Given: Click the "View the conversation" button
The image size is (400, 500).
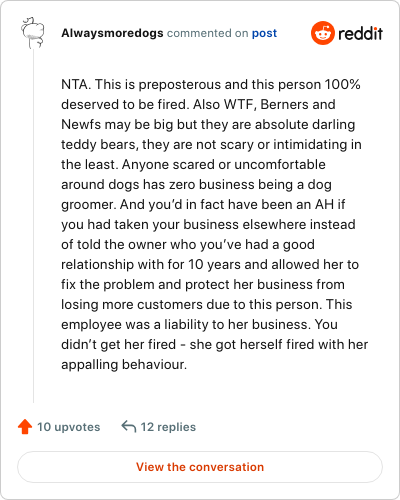Looking at the screenshot, I should coord(200,467).
